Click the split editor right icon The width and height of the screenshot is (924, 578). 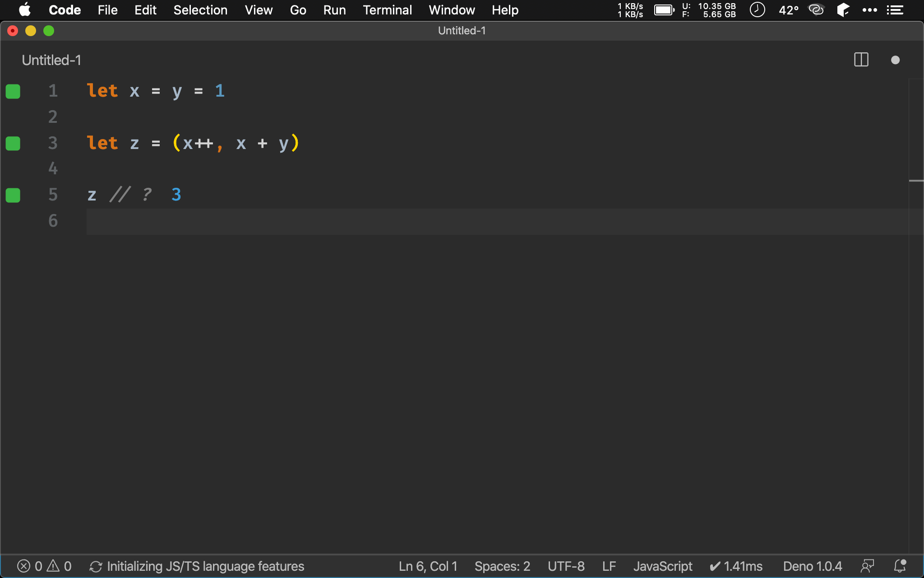pos(861,60)
